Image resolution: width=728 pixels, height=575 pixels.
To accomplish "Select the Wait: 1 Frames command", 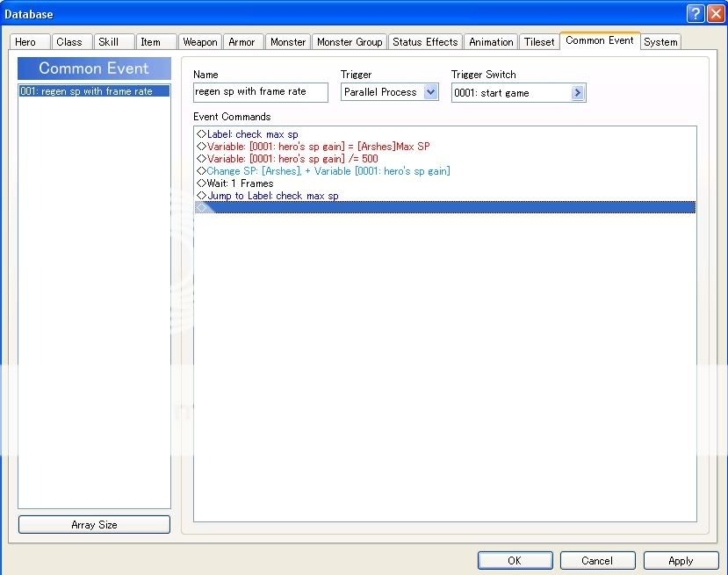I will pyautogui.click(x=240, y=183).
